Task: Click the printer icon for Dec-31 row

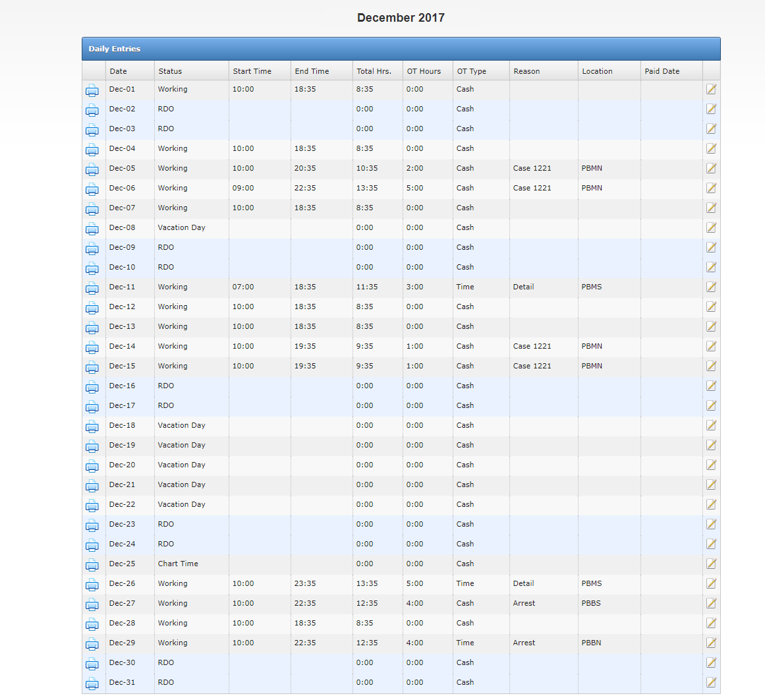Action: (x=92, y=684)
